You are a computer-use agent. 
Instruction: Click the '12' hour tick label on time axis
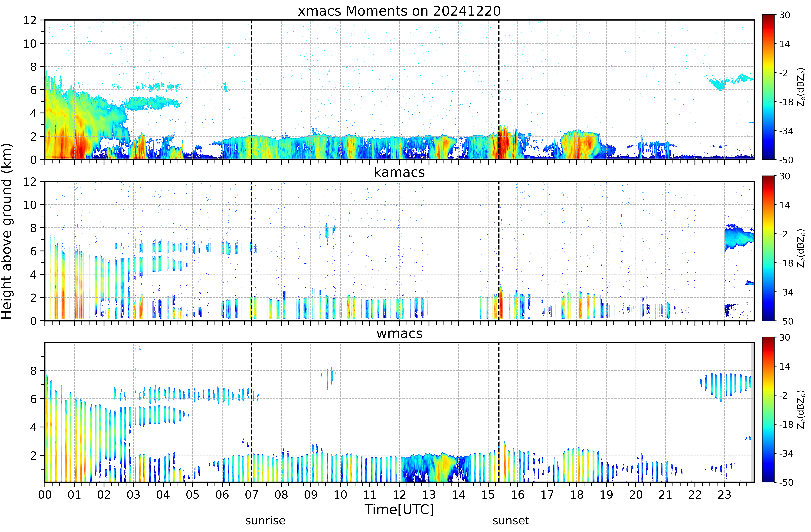399,495
